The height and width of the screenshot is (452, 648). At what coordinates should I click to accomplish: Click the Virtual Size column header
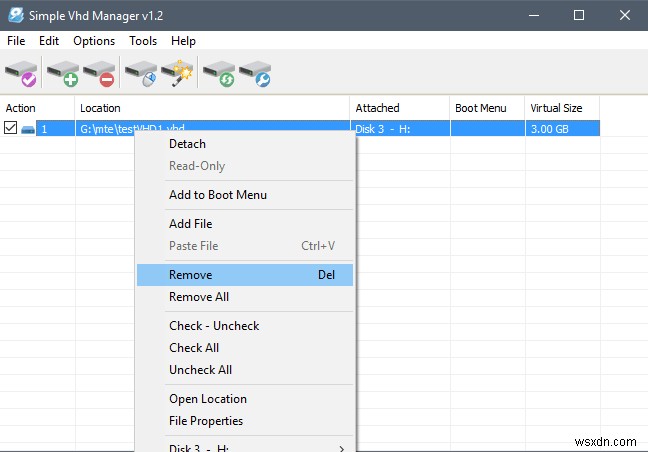562,108
